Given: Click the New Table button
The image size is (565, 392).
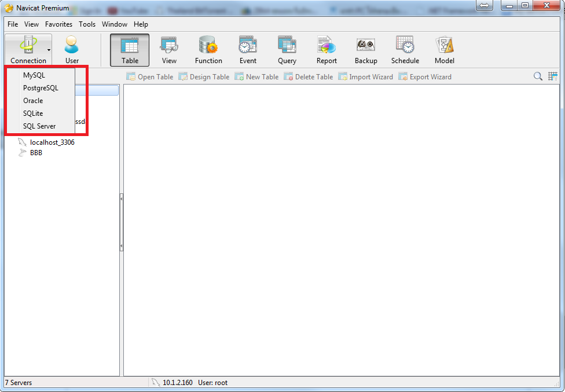Looking at the screenshot, I should point(256,77).
